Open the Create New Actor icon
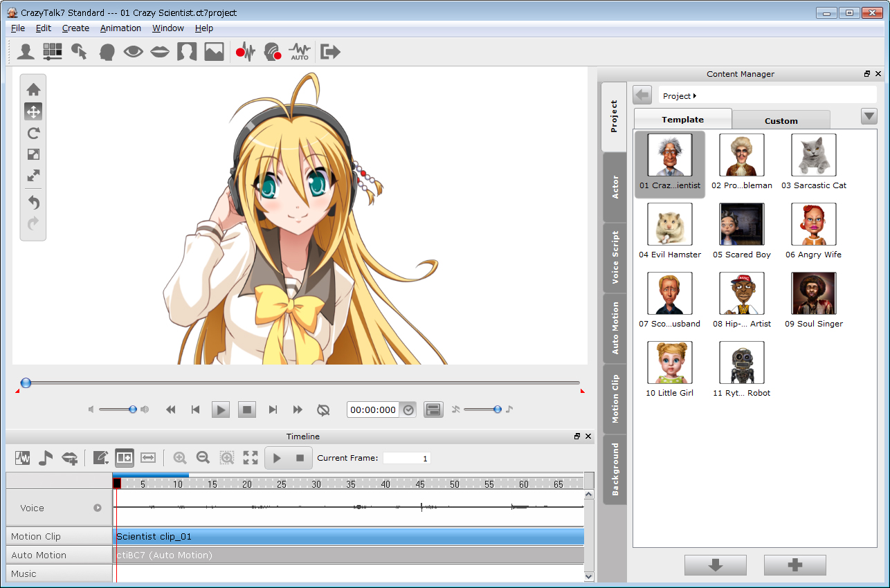Viewport: 890px width, 588px height. 26,52
